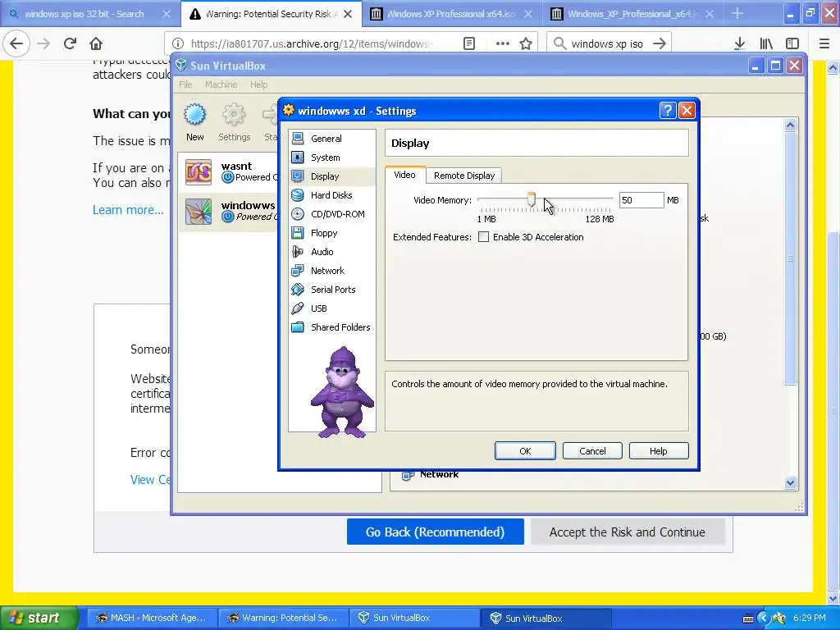Click Accept the Risk and Continue

[x=628, y=532]
